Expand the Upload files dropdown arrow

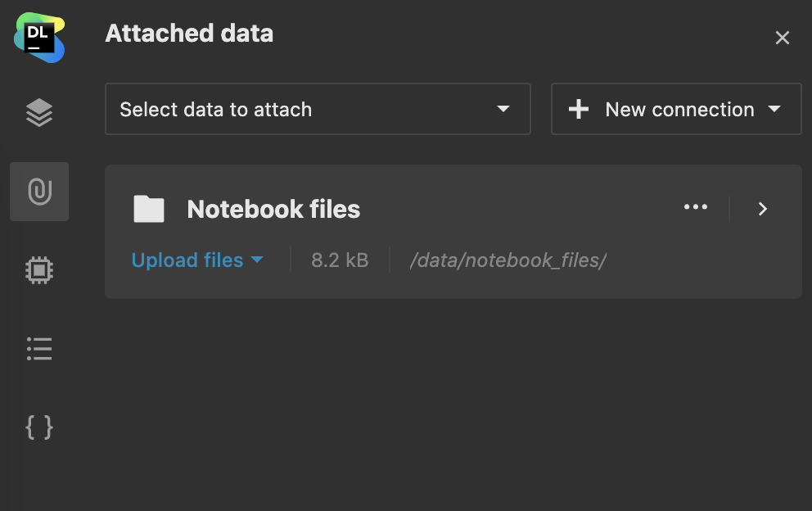pos(257,260)
